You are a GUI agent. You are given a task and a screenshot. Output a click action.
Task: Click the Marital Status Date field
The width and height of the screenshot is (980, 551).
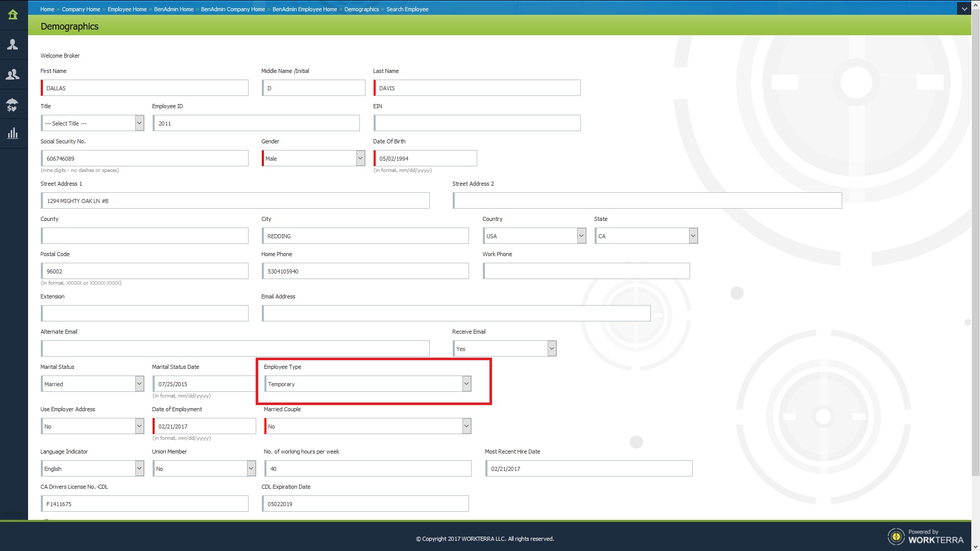point(204,384)
